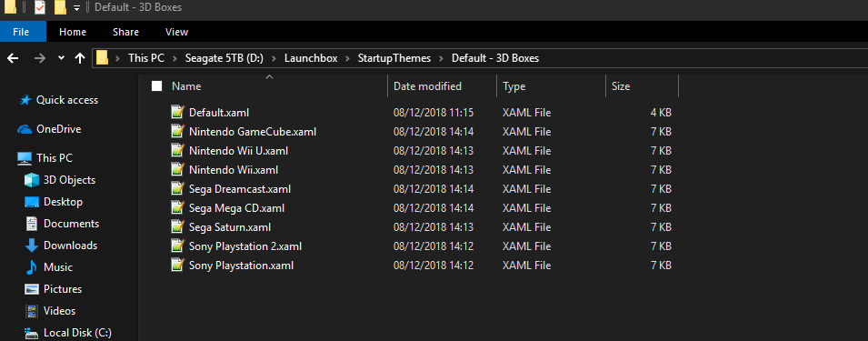Open the File menu tab
The image size is (868, 341).
pos(21,32)
